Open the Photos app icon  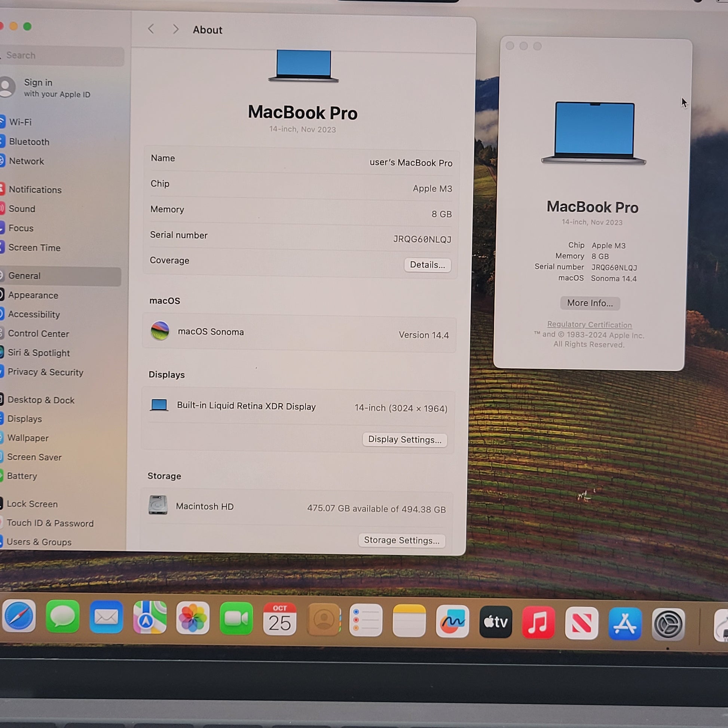(x=193, y=618)
